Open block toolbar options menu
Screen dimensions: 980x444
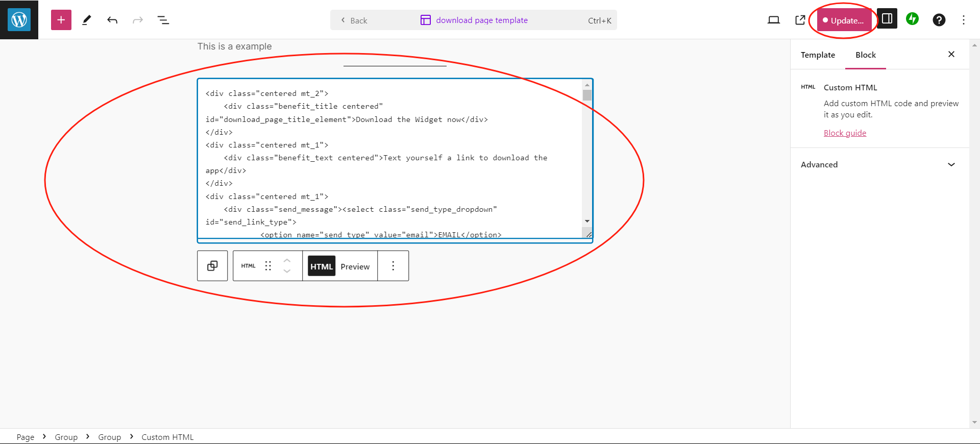[x=393, y=265]
